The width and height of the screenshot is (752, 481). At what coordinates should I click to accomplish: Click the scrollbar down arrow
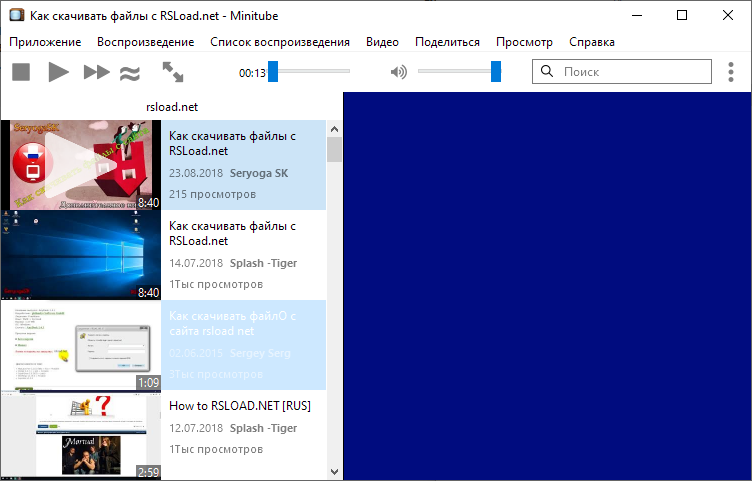(334, 472)
